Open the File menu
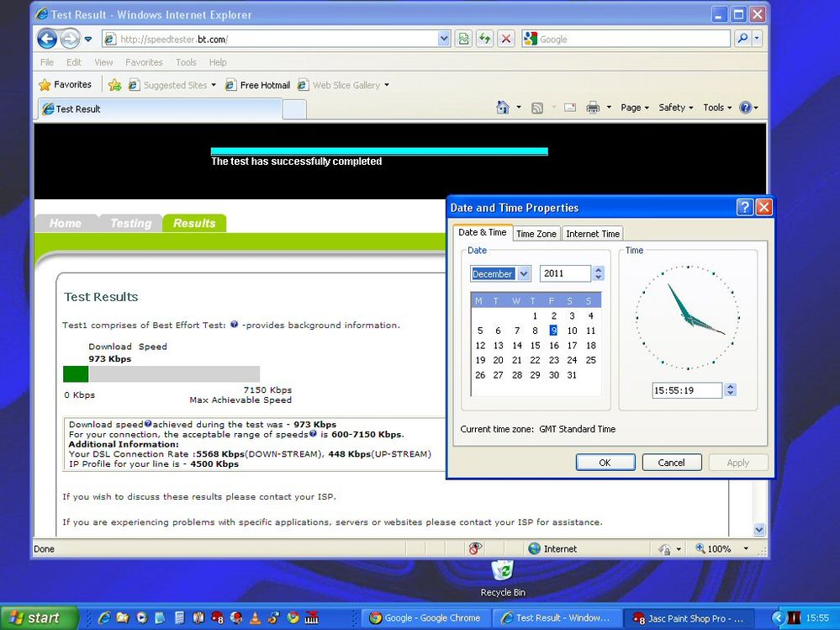 pos(47,62)
